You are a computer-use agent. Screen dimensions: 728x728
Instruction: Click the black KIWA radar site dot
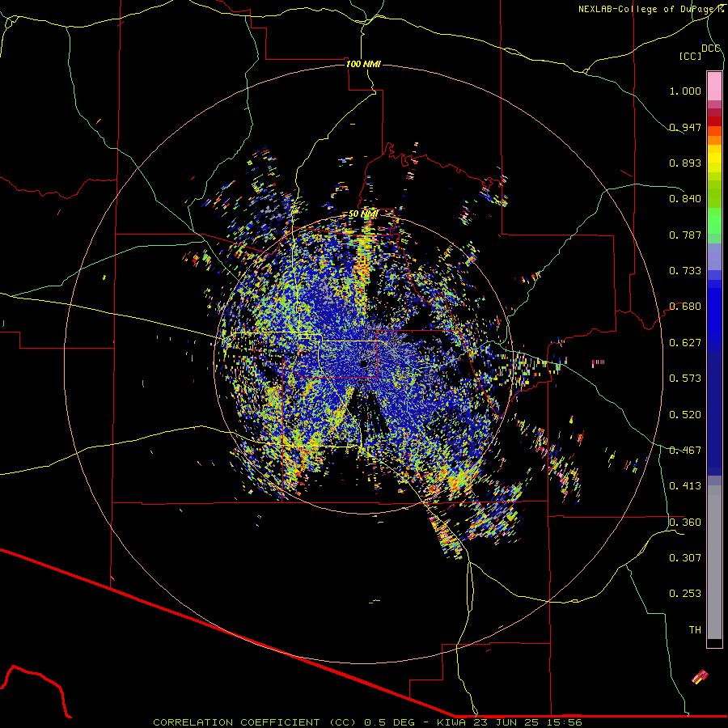coord(365,363)
